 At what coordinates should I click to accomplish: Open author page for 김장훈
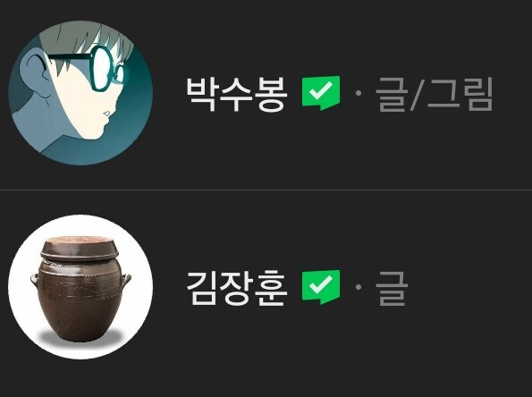click(x=237, y=288)
